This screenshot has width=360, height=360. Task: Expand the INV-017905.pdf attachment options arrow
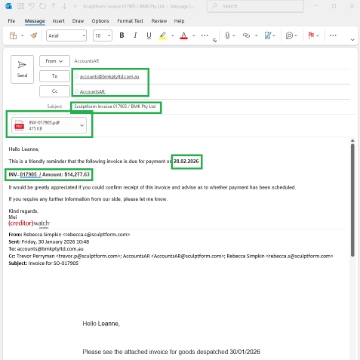82,126
